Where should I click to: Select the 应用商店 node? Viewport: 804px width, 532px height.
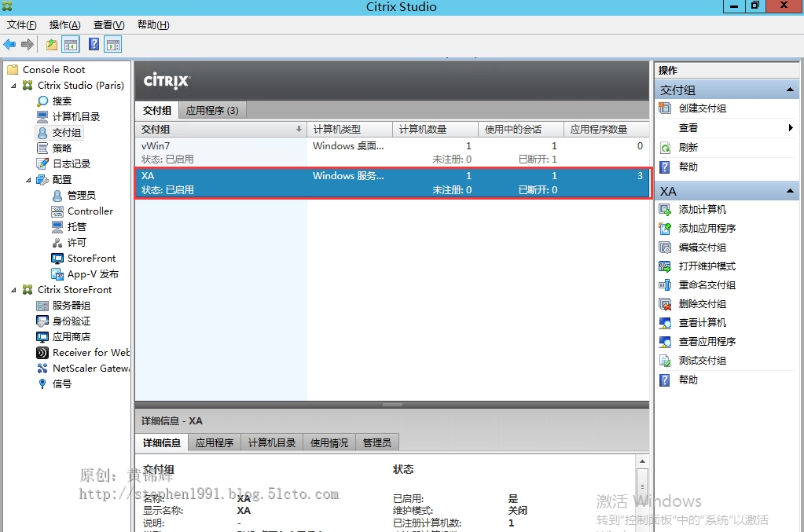[71, 337]
